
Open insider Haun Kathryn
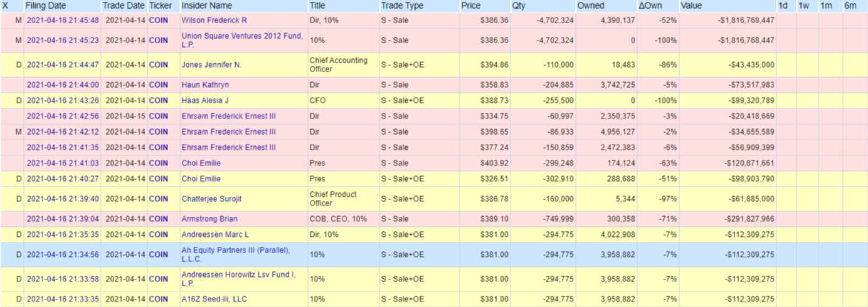coord(205,85)
